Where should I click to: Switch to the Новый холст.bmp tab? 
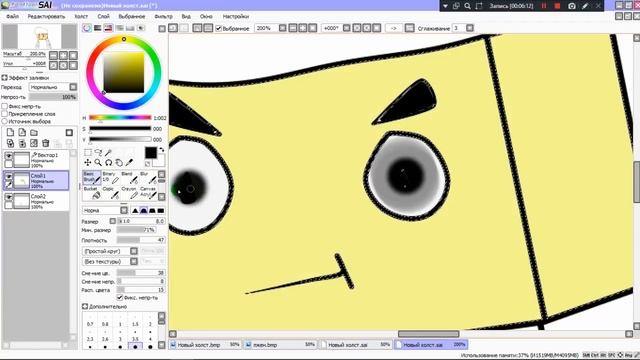coord(205,344)
